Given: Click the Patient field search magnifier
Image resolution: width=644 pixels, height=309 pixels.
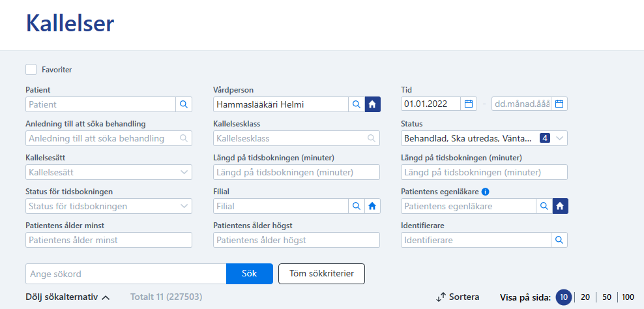Looking at the screenshot, I should coord(184,104).
